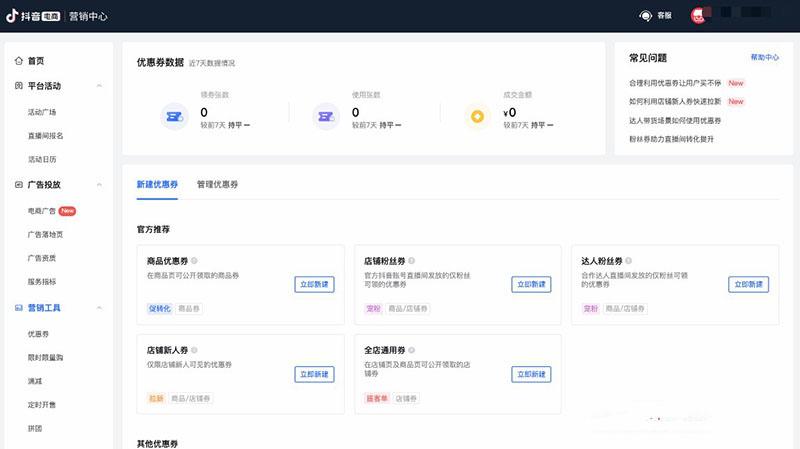Screen dimensions: 800x449
Task: Click the 成交金额 yellow coin icon
Action: click(478, 116)
